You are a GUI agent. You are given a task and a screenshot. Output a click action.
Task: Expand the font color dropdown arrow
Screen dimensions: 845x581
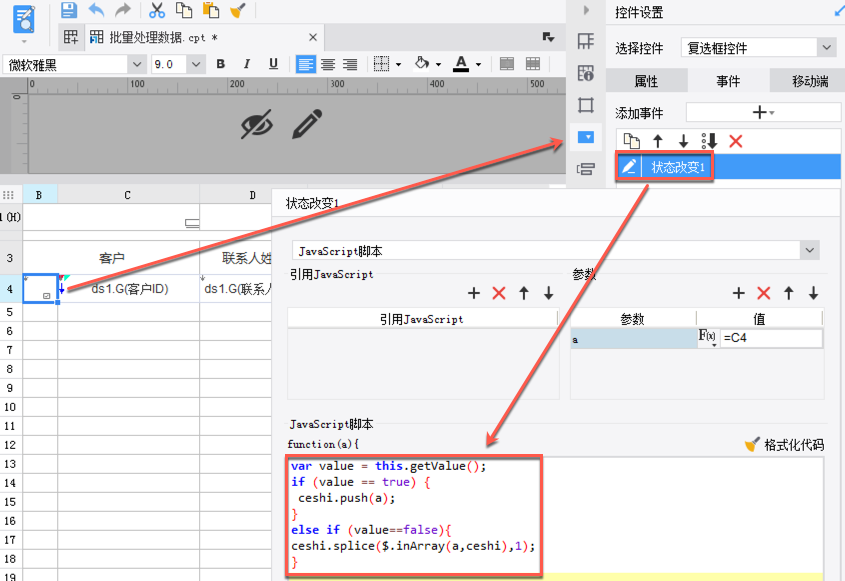tap(479, 65)
